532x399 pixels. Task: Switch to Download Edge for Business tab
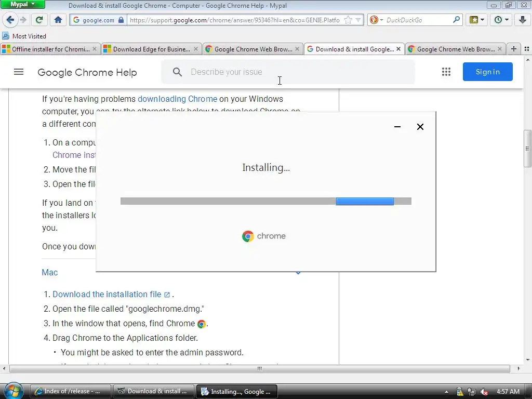click(151, 49)
